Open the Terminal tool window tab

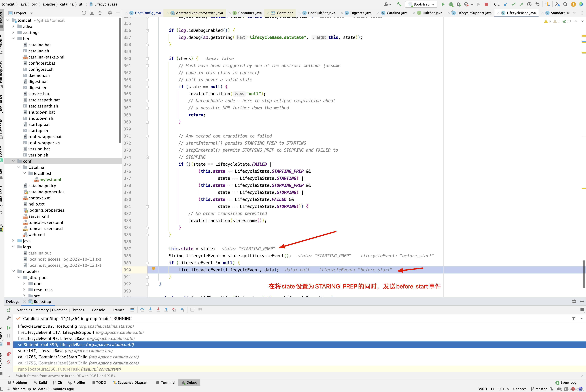165,383
